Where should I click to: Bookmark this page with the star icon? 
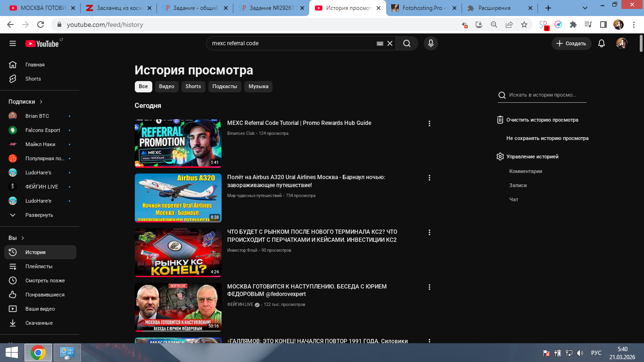point(524,25)
